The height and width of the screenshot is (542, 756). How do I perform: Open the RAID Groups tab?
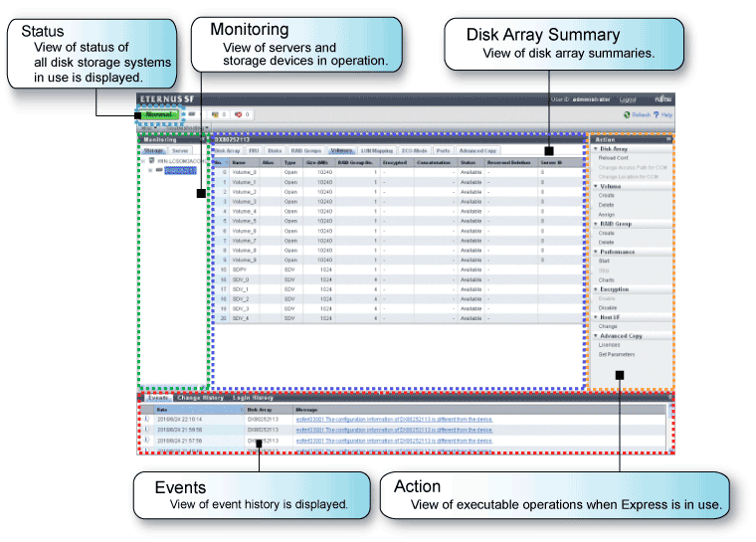click(306, 151)
